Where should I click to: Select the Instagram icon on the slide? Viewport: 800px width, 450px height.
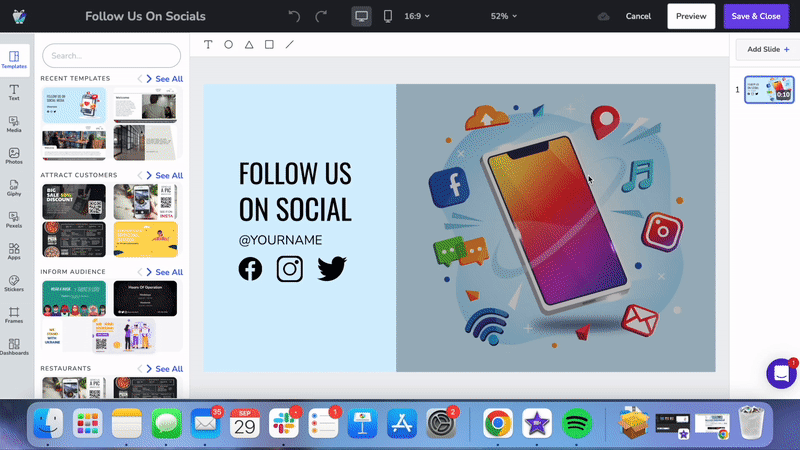(290, 269)
